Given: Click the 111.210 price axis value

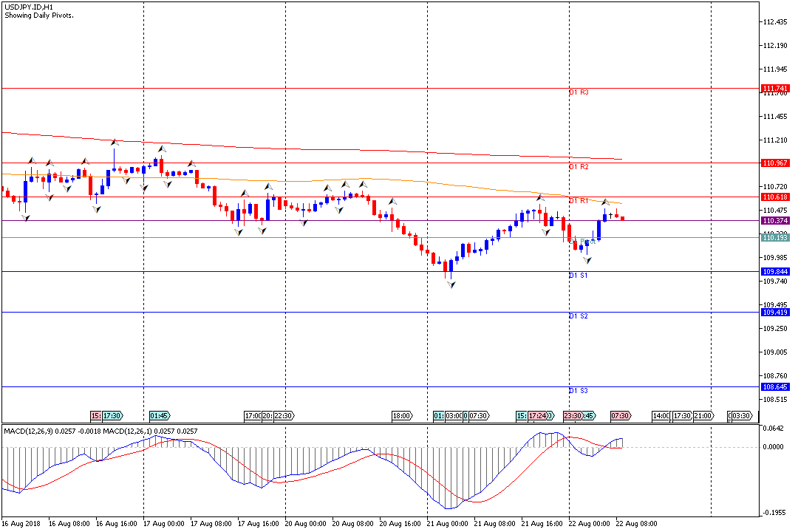Looking at the screenshot, I should click(x=775, y=140).
